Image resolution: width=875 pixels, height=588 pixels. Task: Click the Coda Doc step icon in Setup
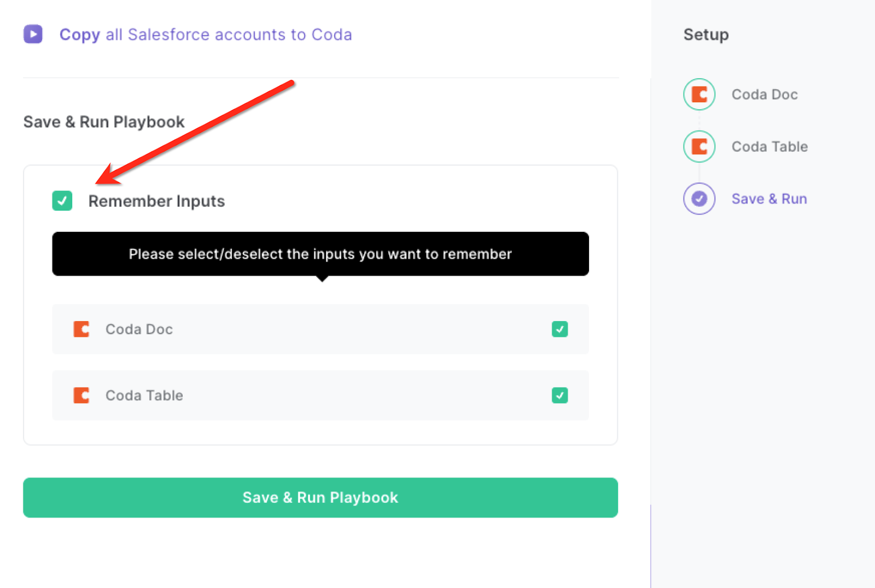pos(699,95)
